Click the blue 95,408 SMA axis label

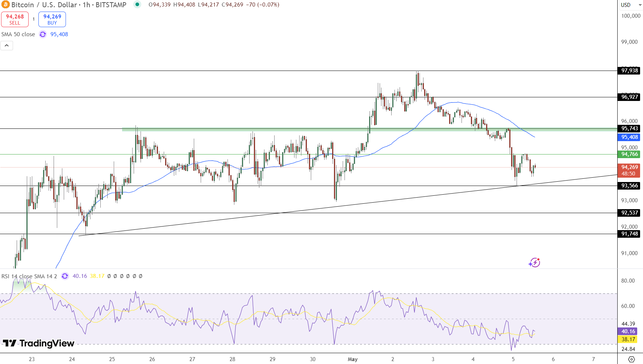click(629, 137)
